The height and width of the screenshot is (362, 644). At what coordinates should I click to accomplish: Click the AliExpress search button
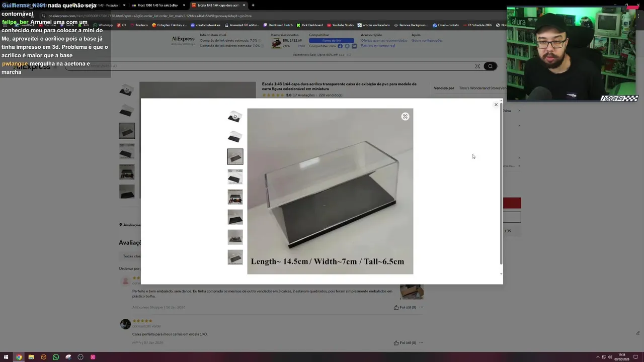[x=490, y=66]
